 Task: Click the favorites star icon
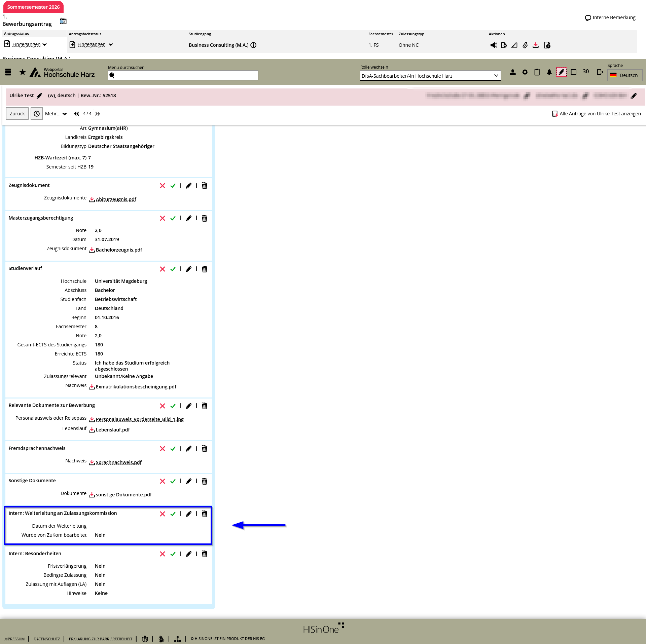[23, 72]
